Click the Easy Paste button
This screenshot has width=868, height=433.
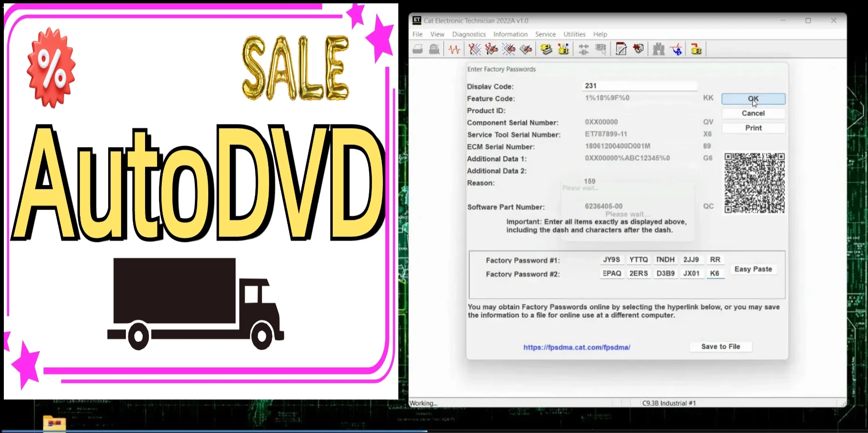(753, 269)
